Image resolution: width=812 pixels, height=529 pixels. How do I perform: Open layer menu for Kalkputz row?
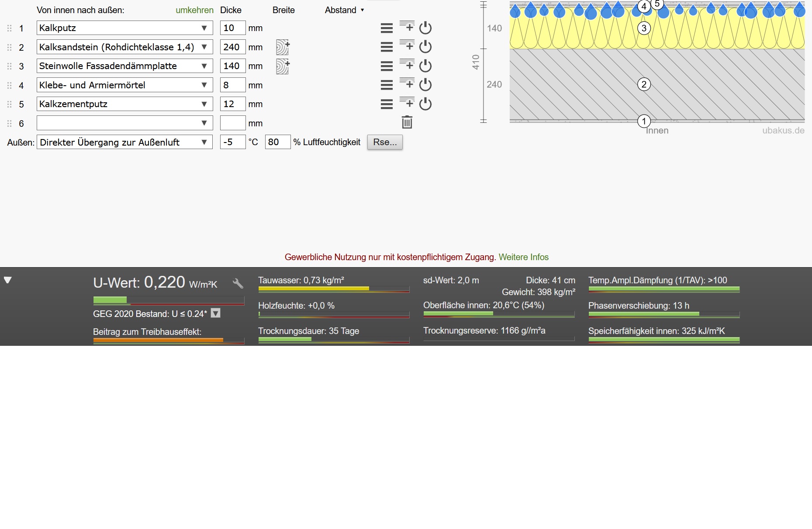pyautogui.click(x=387, y=28)
